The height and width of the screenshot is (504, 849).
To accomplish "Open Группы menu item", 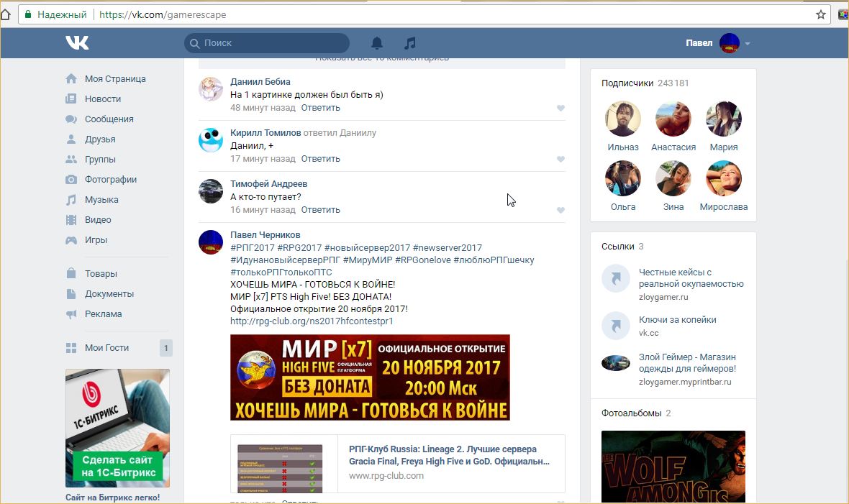I will (100, 159).
